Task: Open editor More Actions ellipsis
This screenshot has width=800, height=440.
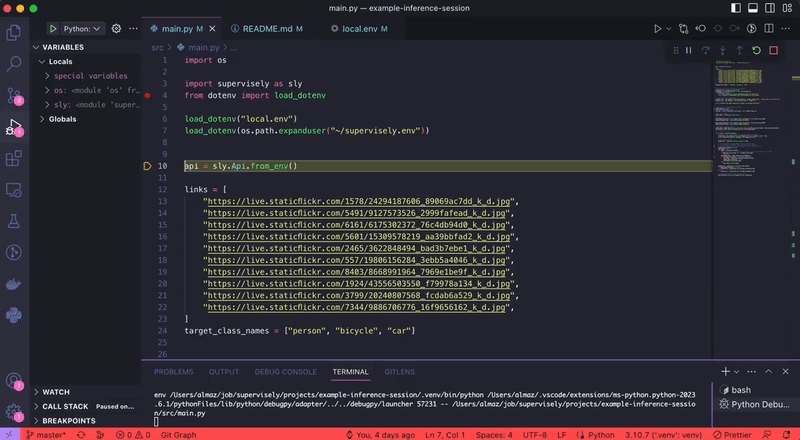Action: pos(786,29)
